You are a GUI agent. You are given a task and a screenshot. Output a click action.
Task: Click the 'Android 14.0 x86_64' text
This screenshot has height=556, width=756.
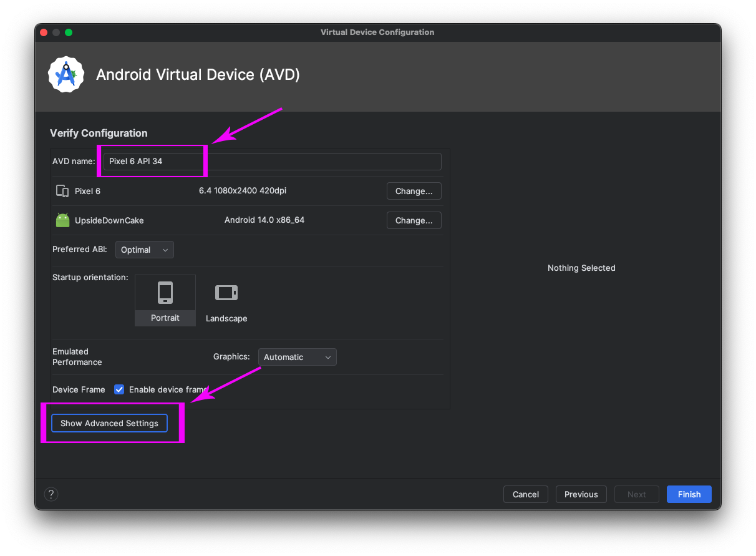pyautogui.click(x=264, y=220)
